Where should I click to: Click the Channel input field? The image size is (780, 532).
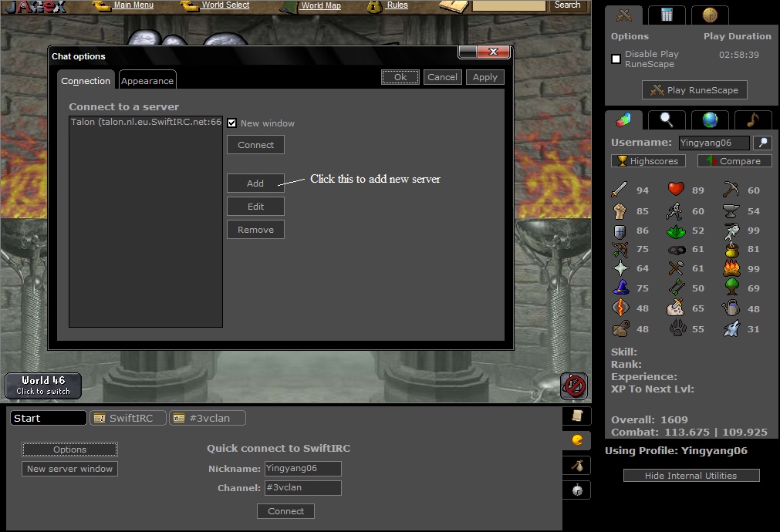point(303,488)
